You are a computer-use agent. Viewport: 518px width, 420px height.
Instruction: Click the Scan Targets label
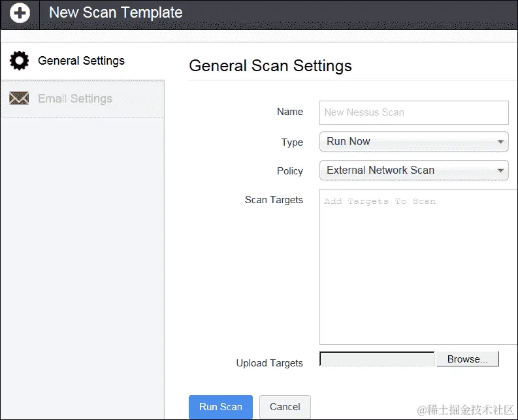[274, 200]
